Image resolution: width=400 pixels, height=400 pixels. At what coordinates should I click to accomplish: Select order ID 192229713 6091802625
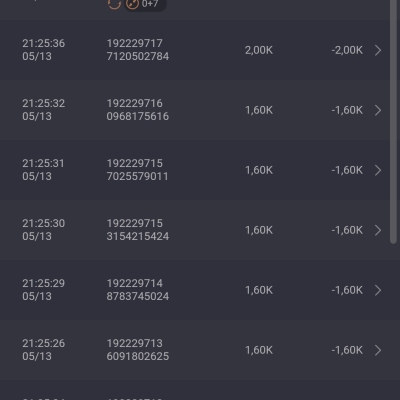point(138,350)
